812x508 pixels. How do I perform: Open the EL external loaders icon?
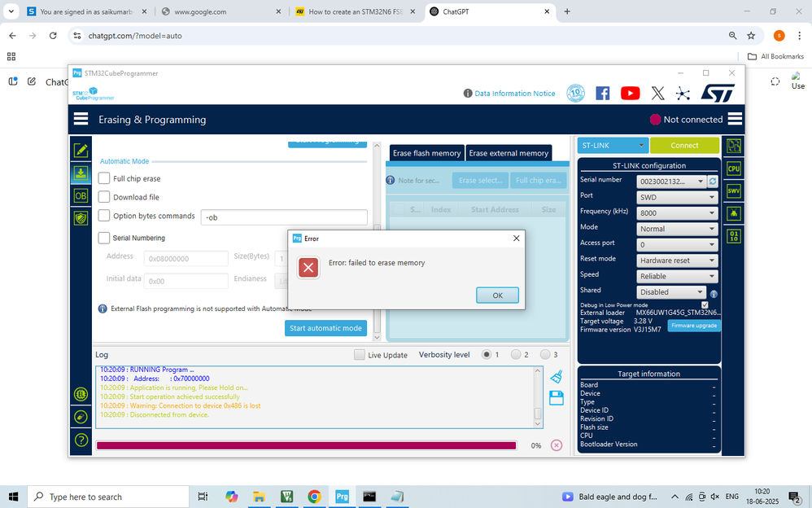coord(81,395)
